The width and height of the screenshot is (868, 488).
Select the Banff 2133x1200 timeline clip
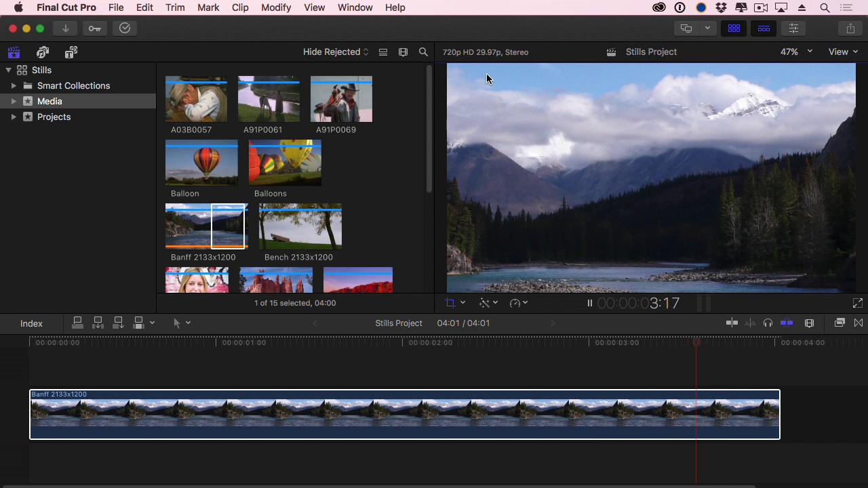(405, 414)
